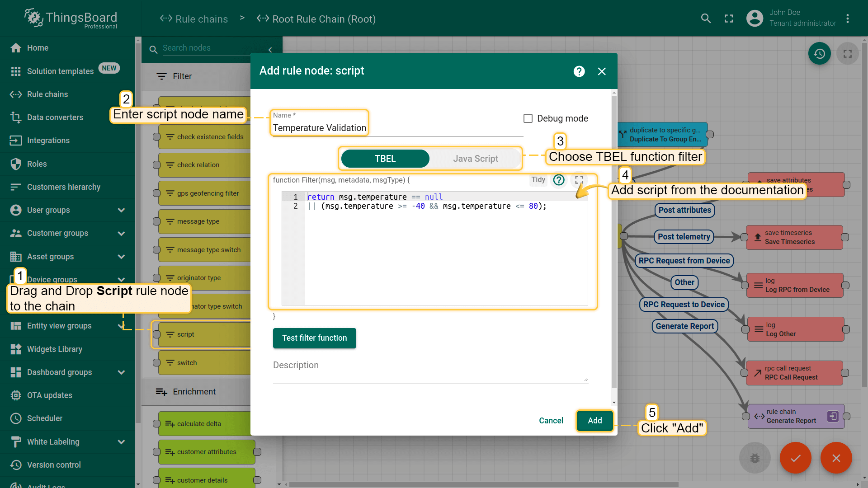Image resolution: width=868 pixels, height=488 pixels.
Task: Click the search icon in top bar
Action: coord(706,19)
